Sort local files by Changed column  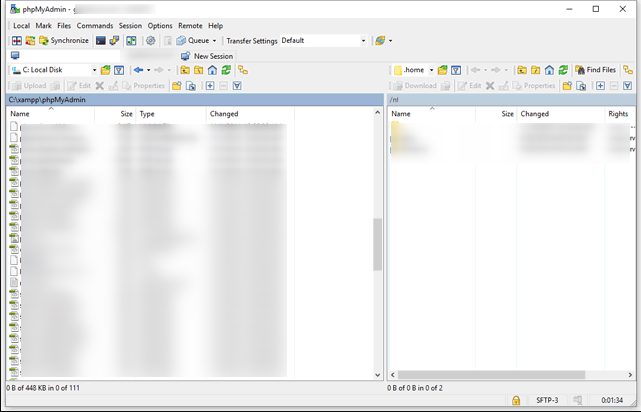[x=250, y=114]
